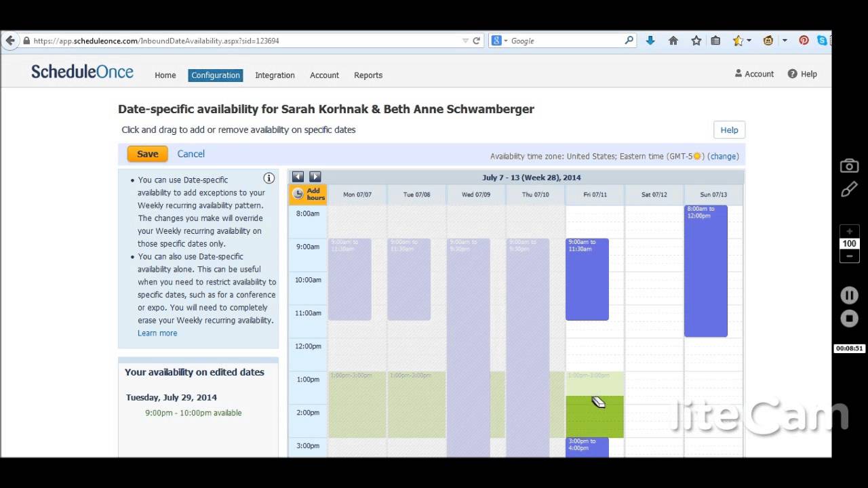Click the ScheduleOnce logo
Image resolution: width=868 pixels, height=488 pixels.
(x=82, y=72)
